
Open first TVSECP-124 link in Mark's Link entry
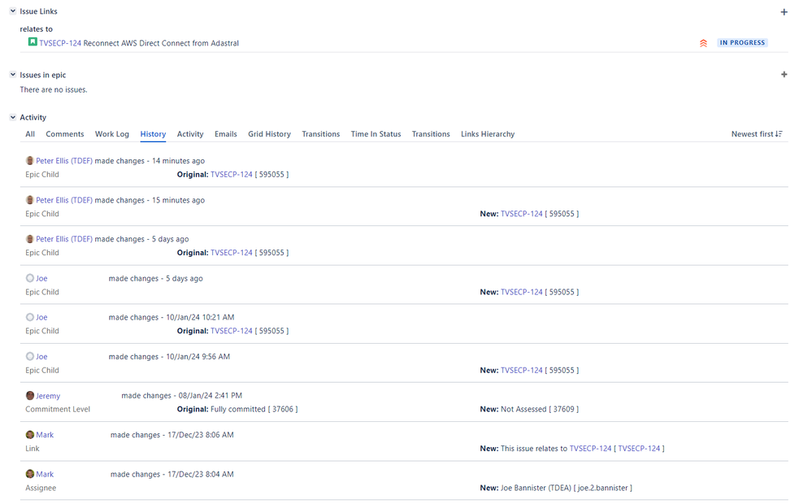click(590, 448)
